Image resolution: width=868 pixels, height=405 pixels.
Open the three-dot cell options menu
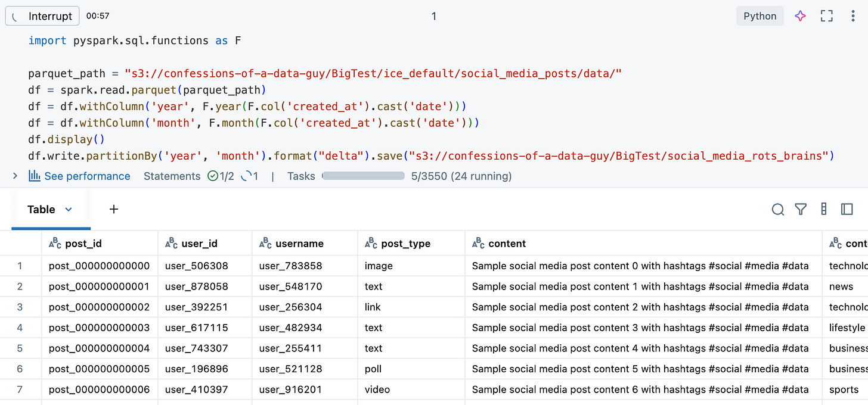[853, 16]
